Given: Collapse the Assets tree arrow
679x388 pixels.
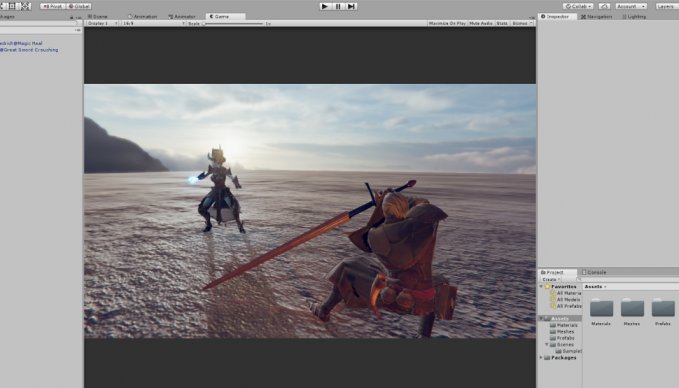Looking at the screenshot, I should [541, 319].
